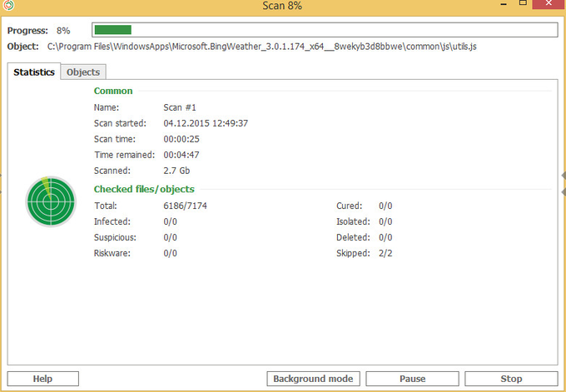Maximize the Scan window
Screen dimensions: 566x392
pyautogui.click(x=523, y=3)
